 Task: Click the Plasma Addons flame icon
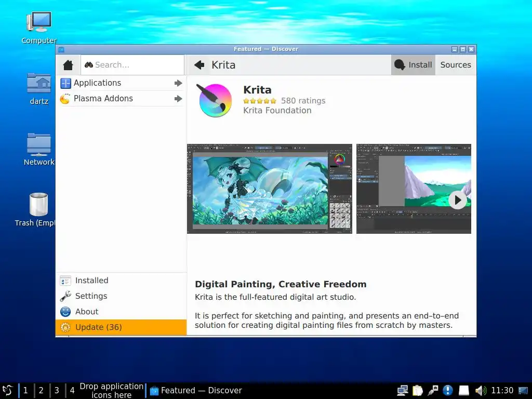coord(65,99)
